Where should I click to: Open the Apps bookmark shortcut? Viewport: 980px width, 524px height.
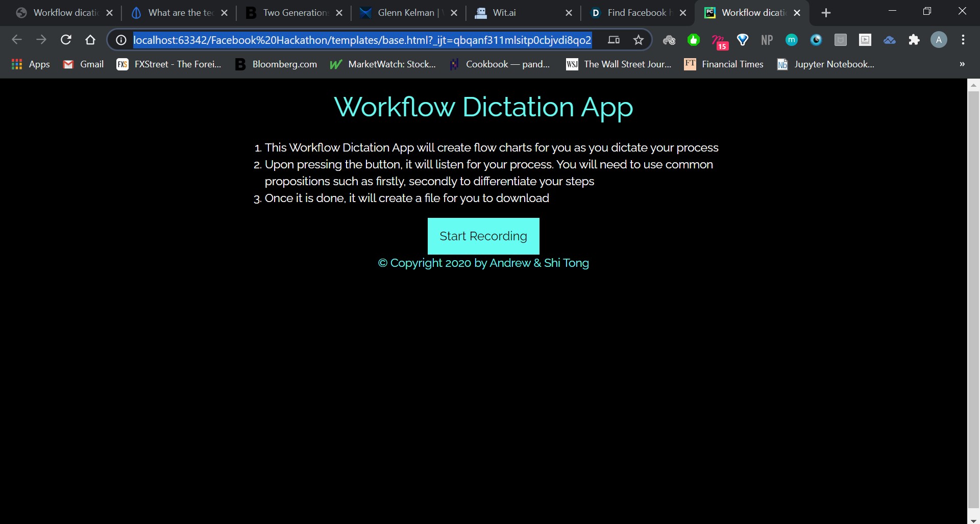click(31, 64)
